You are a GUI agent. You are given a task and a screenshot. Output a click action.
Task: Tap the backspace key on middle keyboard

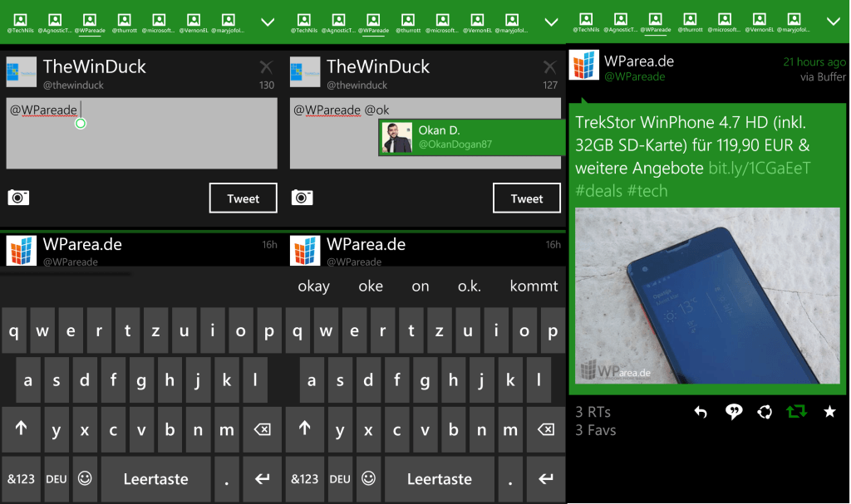click(546, 429)
